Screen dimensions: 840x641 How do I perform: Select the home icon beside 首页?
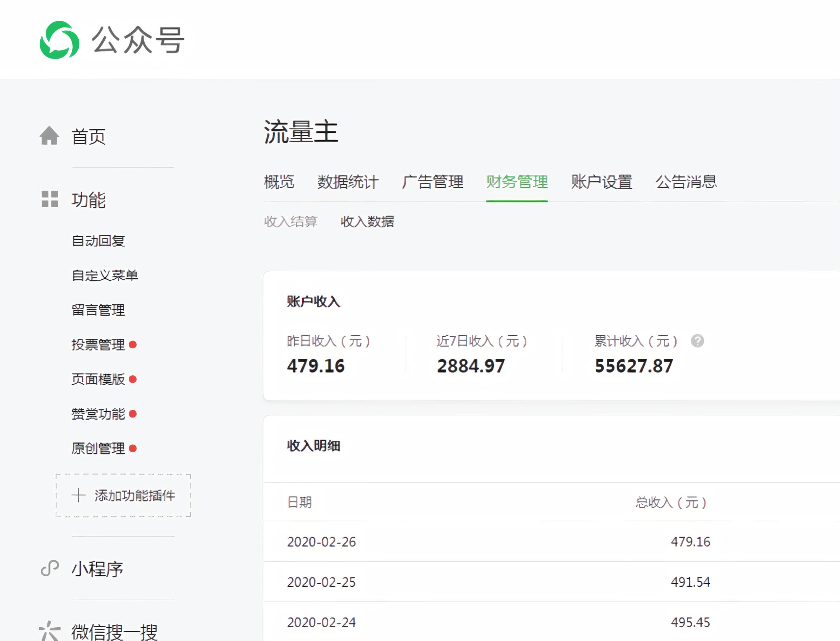pyautogui.click(x=49, y=136)
